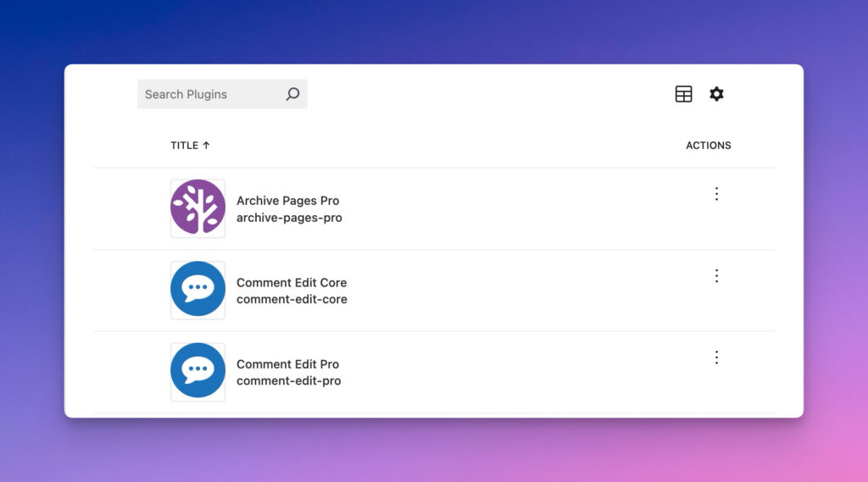Select the Archive Pages Pro title

(288, 200)
